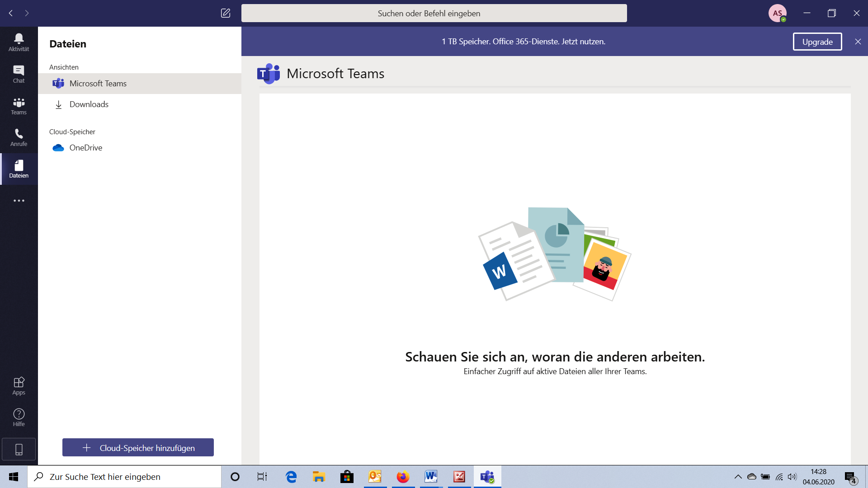Screen dimensions: 868x488
Task: Select the Downloads view
Action: [140, 104]
